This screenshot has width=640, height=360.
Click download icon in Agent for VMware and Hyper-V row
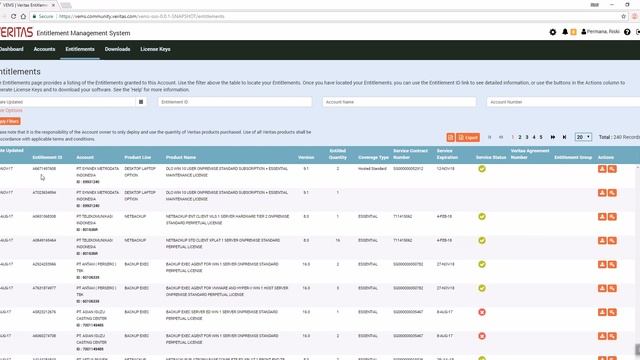602,288
